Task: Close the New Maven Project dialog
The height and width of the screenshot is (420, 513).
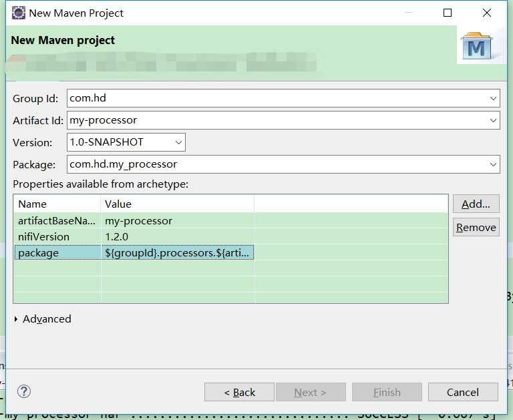Action: click(x=487, y=13)
